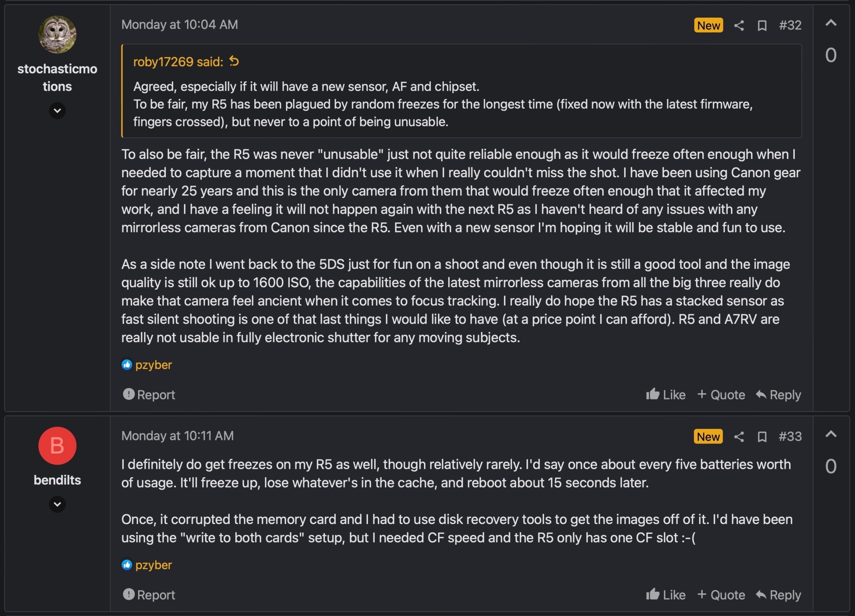Screen dimensions: 855x616
Task: Report the stochasticmotions post
Action: (149, 394)
